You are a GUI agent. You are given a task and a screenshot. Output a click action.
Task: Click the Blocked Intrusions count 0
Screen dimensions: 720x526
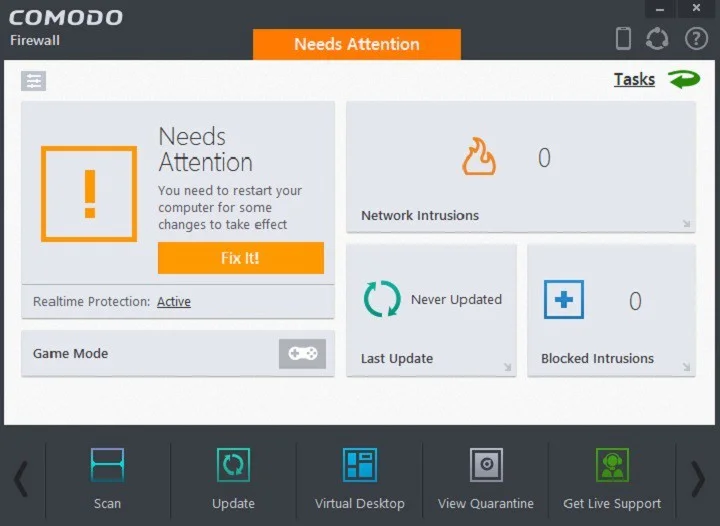click(635, 301)
